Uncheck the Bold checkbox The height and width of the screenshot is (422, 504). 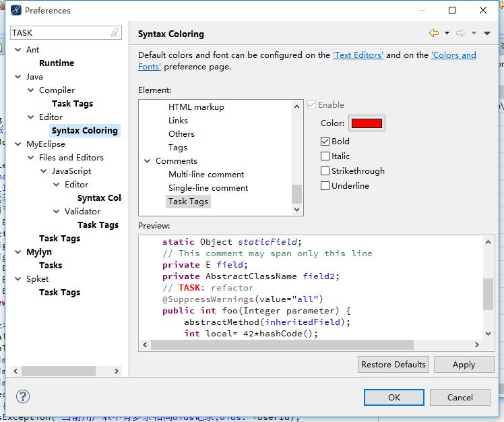click(x=325, y=142)
